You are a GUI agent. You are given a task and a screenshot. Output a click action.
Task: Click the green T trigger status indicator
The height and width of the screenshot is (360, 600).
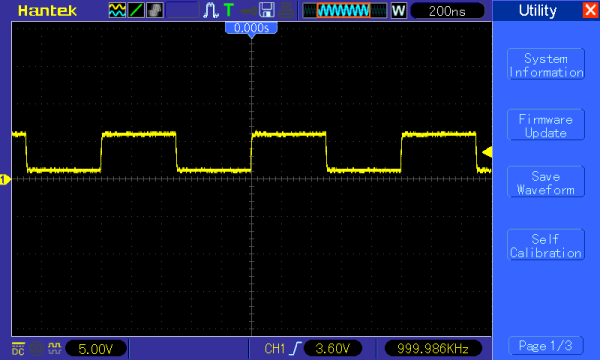[x=228, y=10]
